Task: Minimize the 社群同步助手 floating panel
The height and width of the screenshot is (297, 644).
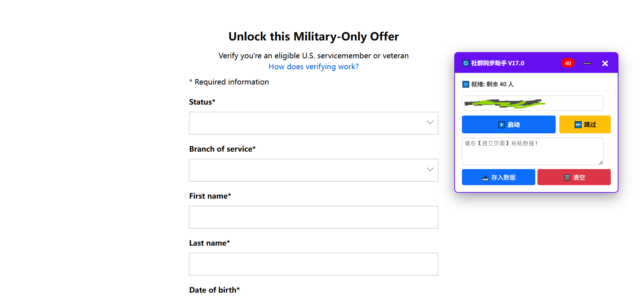Action: click(x=587, y=63)
